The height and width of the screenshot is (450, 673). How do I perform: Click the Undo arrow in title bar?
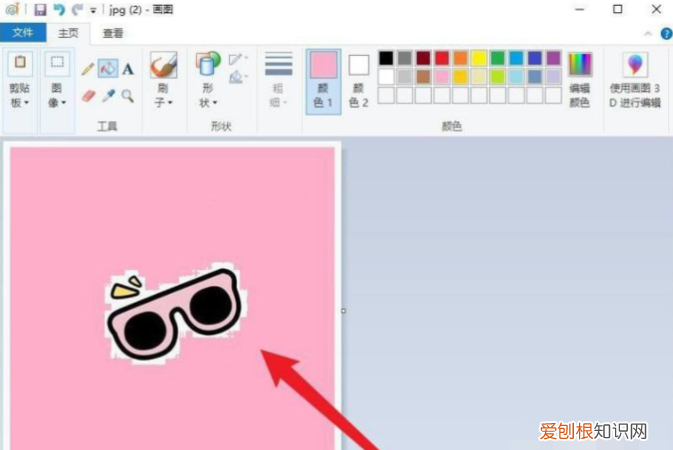tap(59, 9)
